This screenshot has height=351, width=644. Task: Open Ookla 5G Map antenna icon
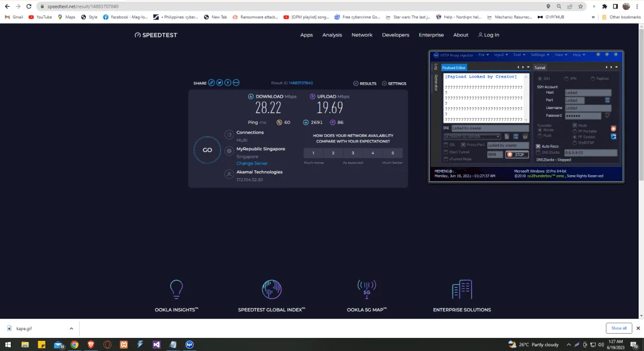pos(366,289)
